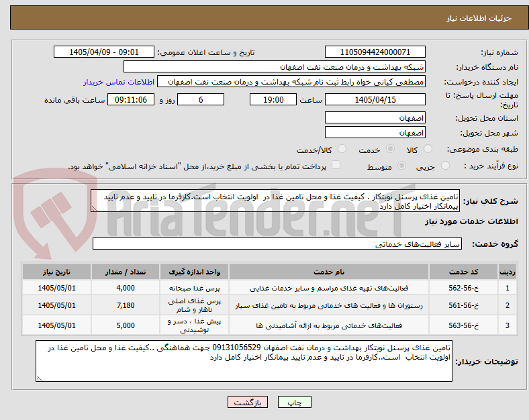Viewport: 529px width, 420px height.
Task: Click service code خ-56-563
Action: pyautogui.click(x=464, y=325)
